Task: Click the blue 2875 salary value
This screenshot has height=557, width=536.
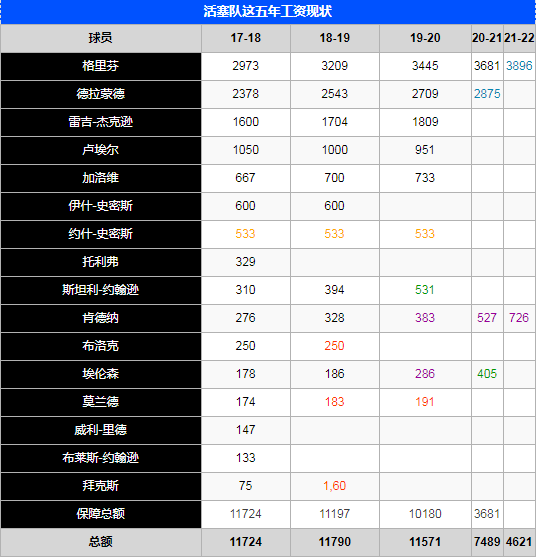Action: (x=487, y=94)
